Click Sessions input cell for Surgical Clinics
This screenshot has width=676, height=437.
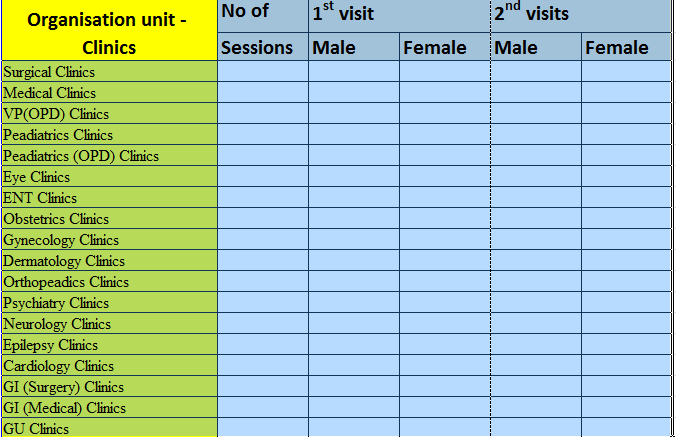pos(262,72)
